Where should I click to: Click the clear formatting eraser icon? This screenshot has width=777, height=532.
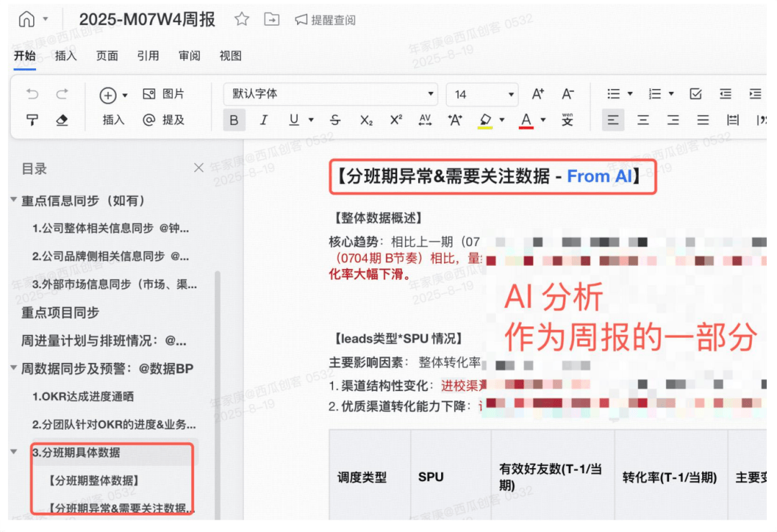point(62,120)
